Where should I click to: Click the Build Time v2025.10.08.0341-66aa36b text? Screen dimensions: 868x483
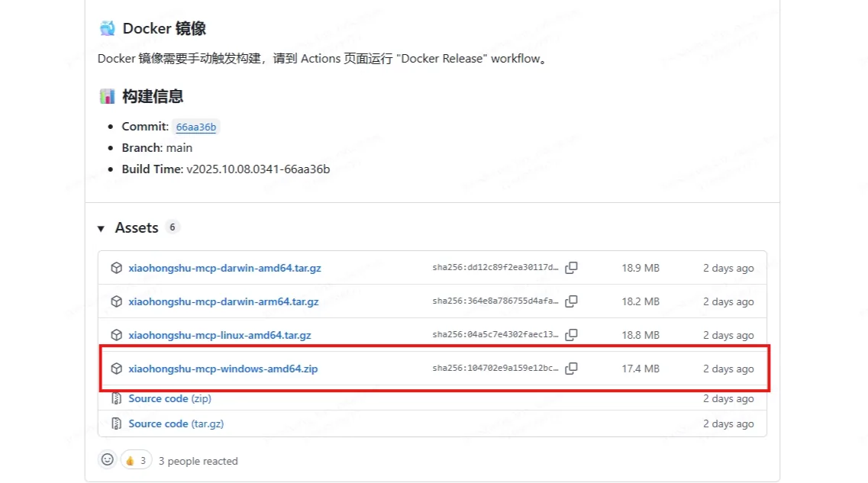click(x=226, y=169)
